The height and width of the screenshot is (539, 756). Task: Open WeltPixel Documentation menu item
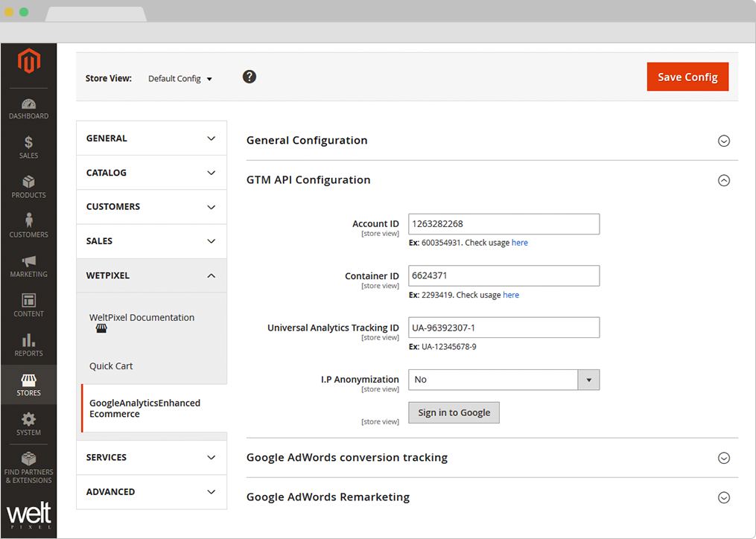pyautogui.click(x=142, y=318)
